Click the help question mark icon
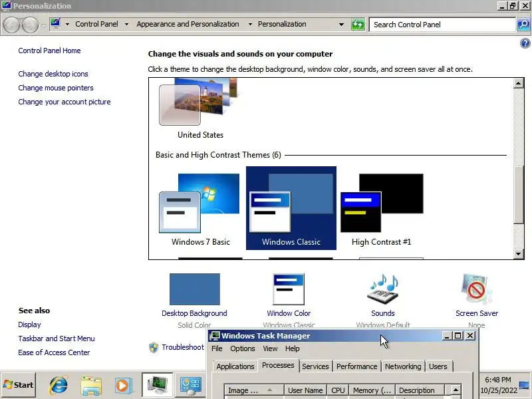The image size is (532, 399). (x=525, y=43)
